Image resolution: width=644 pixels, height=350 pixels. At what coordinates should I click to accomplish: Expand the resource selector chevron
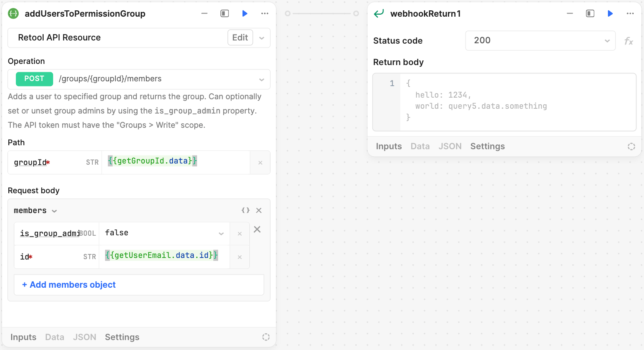coord(262,38)
